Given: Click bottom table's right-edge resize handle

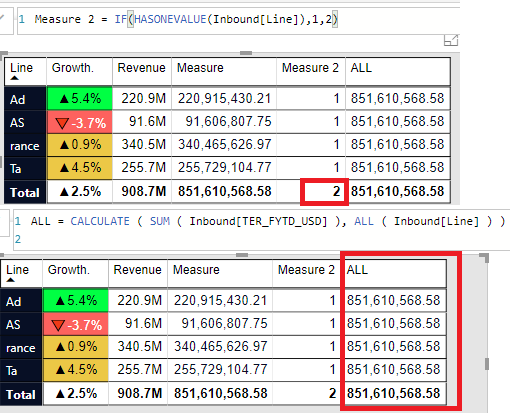Looking at the screenshot, I should [x=487, y=364].
